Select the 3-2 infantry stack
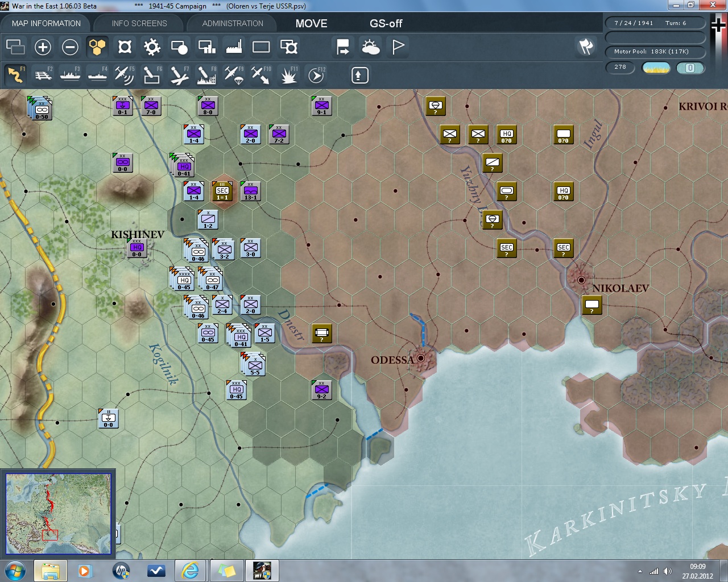 point(223,249)
